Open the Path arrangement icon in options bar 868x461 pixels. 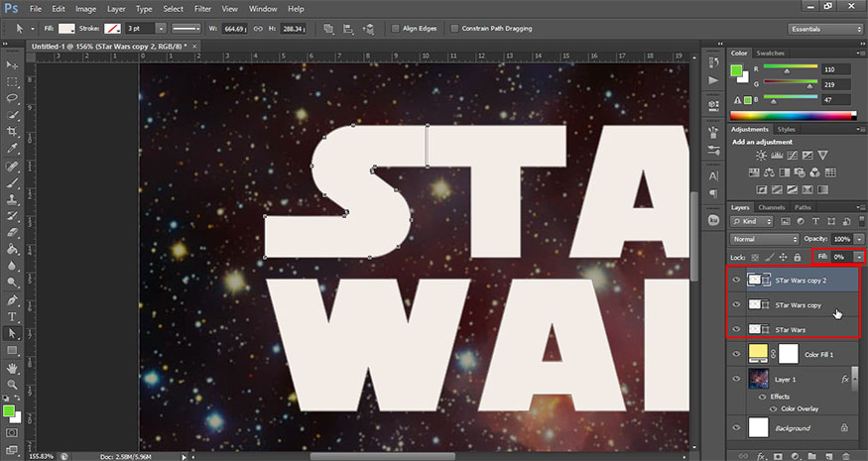[x=368, y=29]
